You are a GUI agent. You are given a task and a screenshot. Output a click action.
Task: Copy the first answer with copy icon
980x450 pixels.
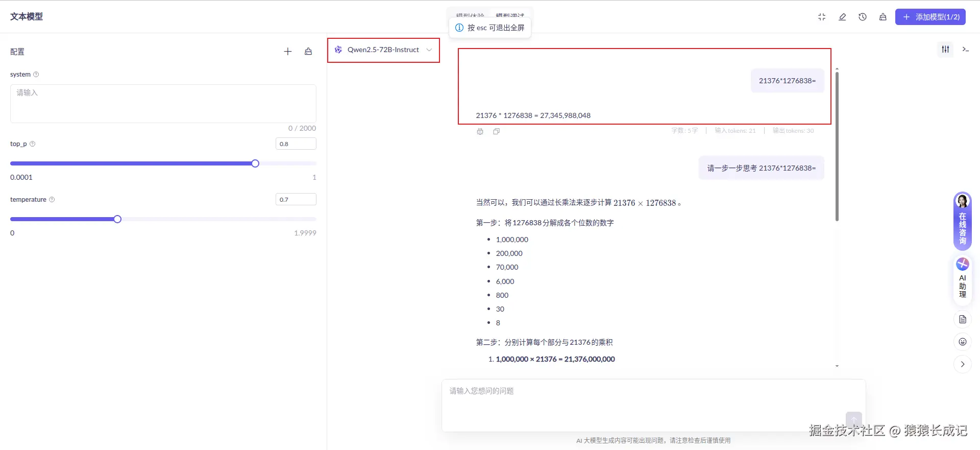tap(497, 131)
